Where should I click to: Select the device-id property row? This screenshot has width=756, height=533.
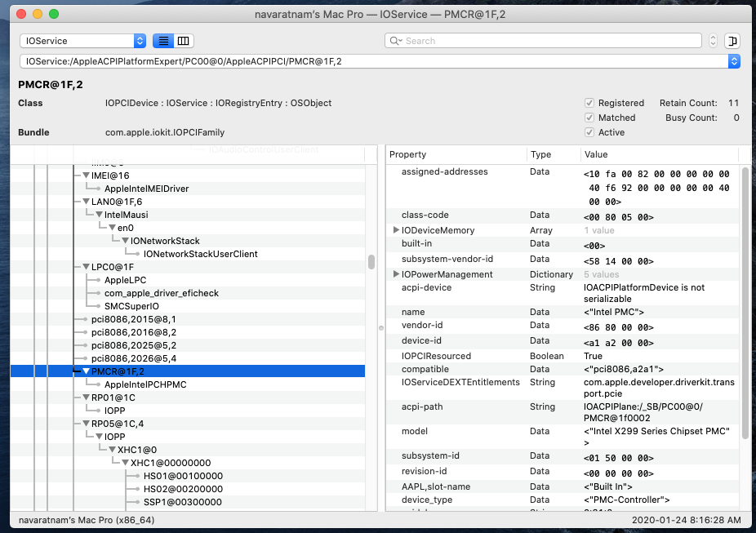[x=563, y=341]
